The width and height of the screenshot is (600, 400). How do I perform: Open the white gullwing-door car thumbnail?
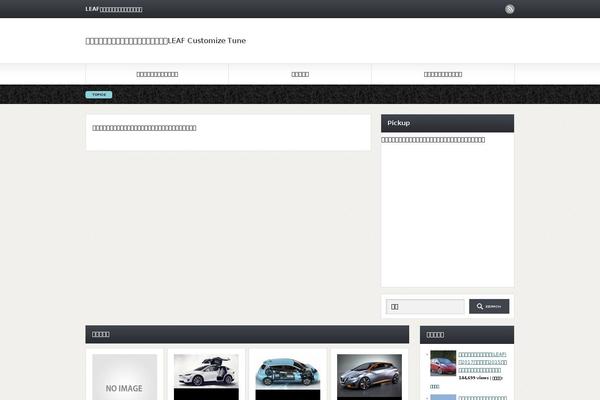point(206,377)
